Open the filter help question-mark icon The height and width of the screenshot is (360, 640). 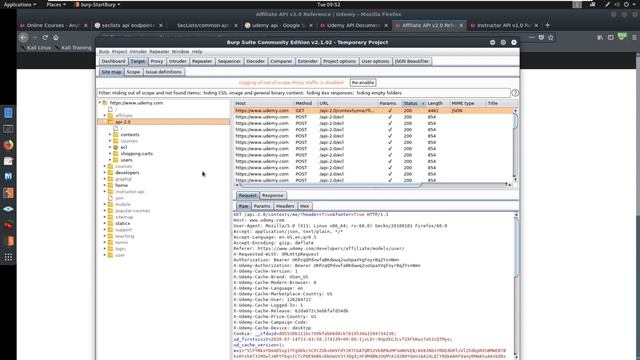pos(515,93)
